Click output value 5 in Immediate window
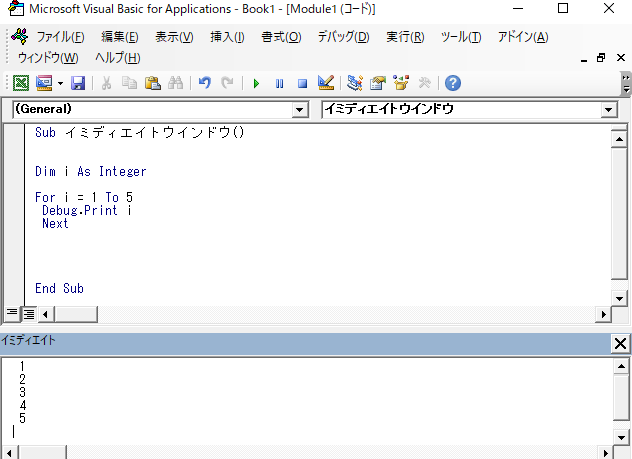The image size is (632, 459). click(22, 418)
